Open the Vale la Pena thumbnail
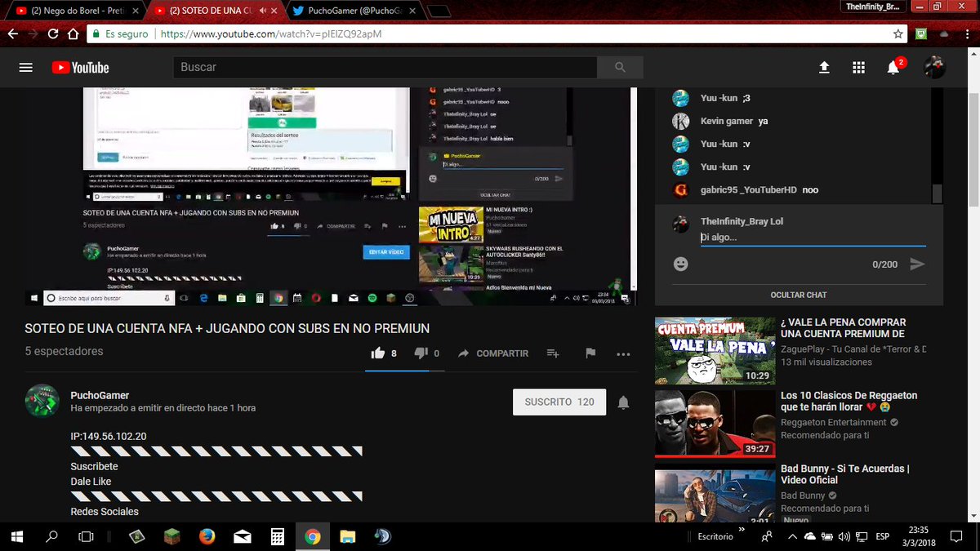 (715, 350)
